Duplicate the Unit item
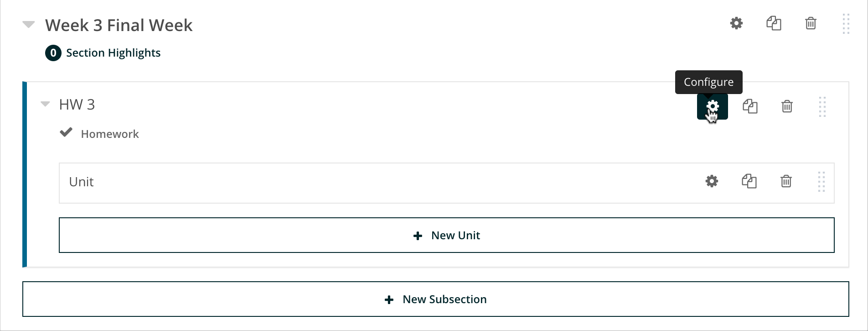This screenshot has width=868, height=331. [x=749, y=181]
